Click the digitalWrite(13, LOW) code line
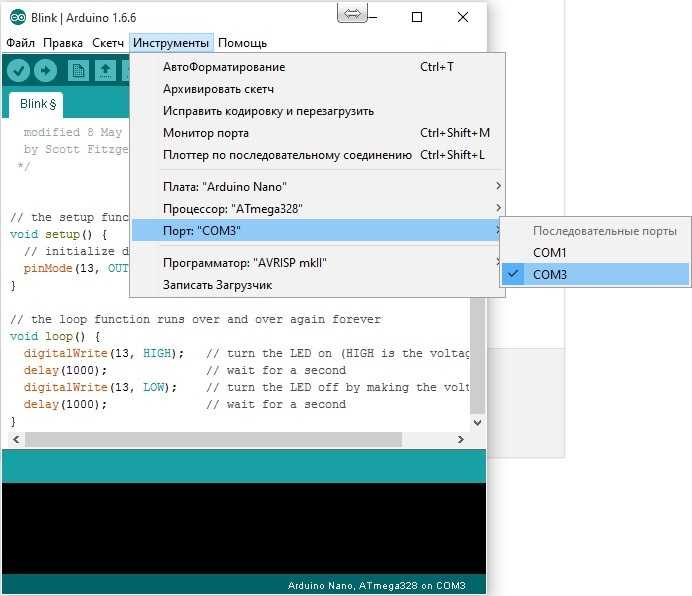The height and width of the screenshot is (596, 692). click(x=100, y=387)
